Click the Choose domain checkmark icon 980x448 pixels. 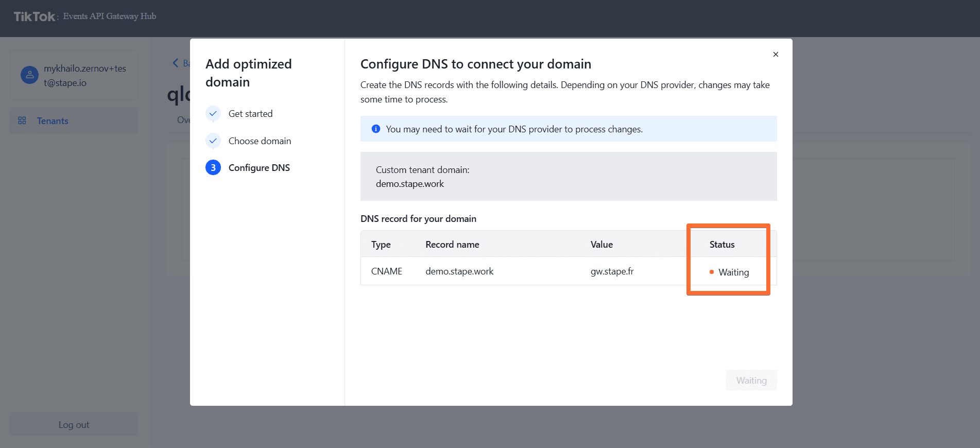pyautogui.click(x=213, y=141)
